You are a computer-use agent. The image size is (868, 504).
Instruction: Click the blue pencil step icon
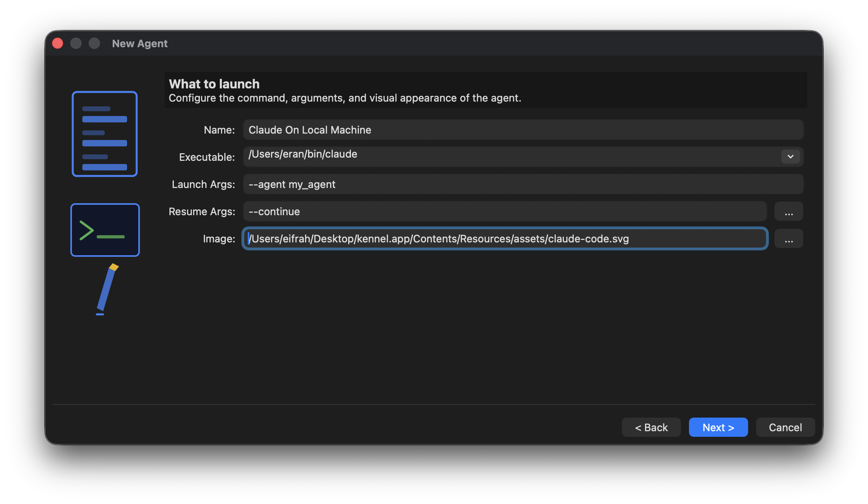pos(107,290)
